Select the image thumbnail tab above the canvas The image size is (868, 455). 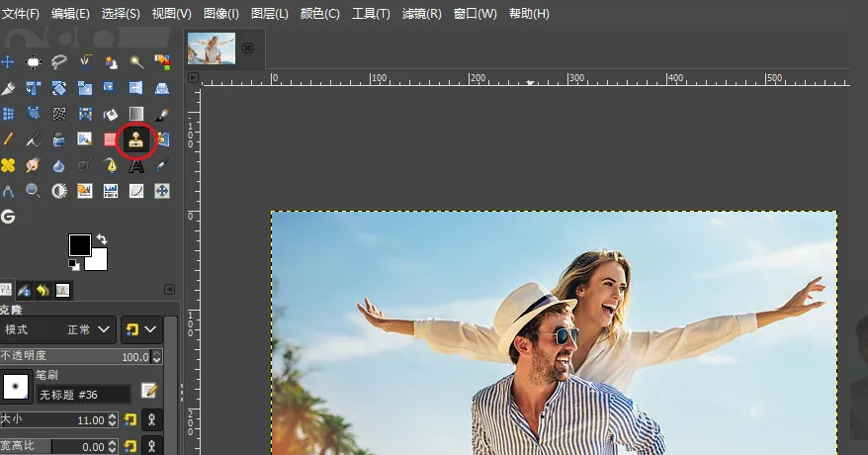[x=212, y=47]
